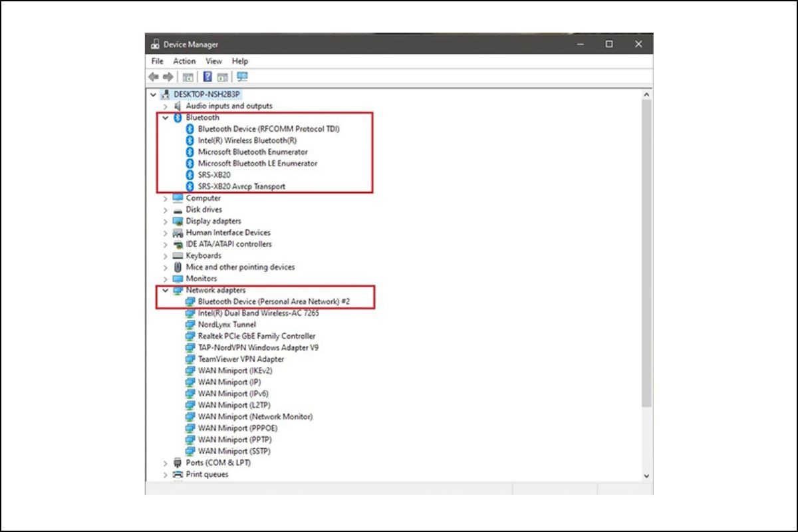798x532 pixels.
Task: Click the IDE ATA/ATAPI controllers icon
Action: coord(178,244)
